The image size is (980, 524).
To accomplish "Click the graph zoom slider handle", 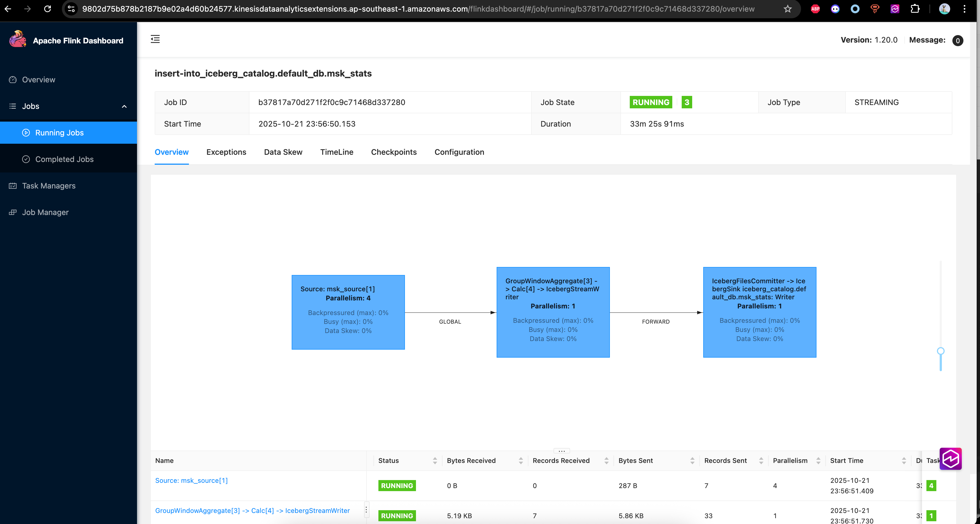I will (941, 351).
